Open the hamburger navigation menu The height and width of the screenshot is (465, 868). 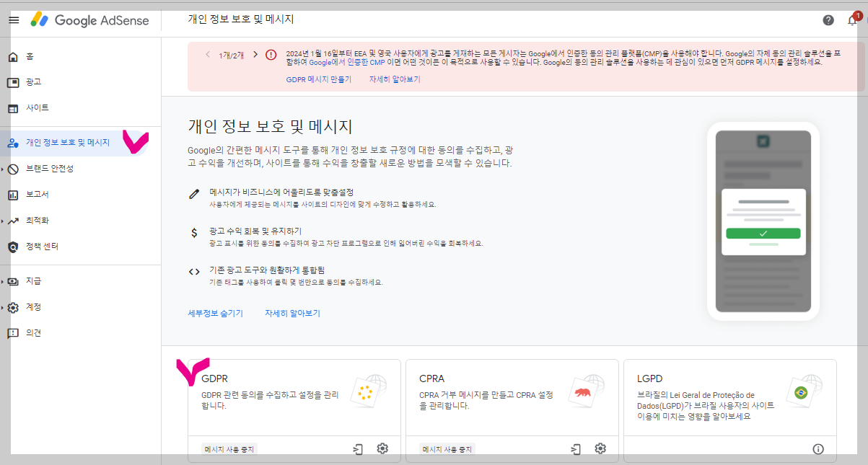(x=13, y=20)
